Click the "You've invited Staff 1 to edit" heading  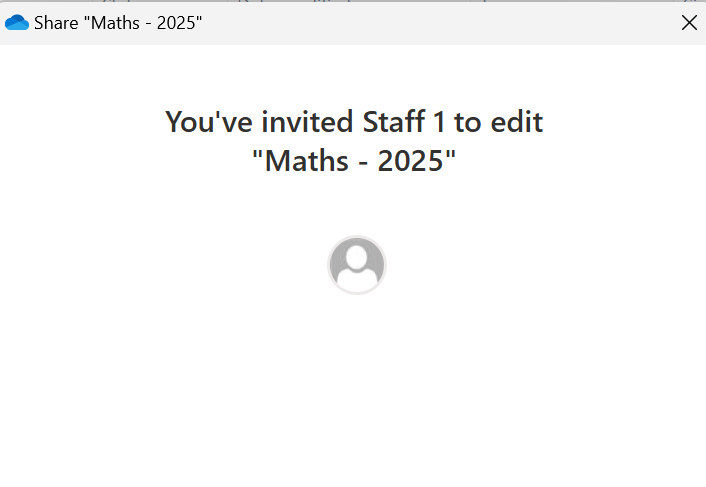354,122
